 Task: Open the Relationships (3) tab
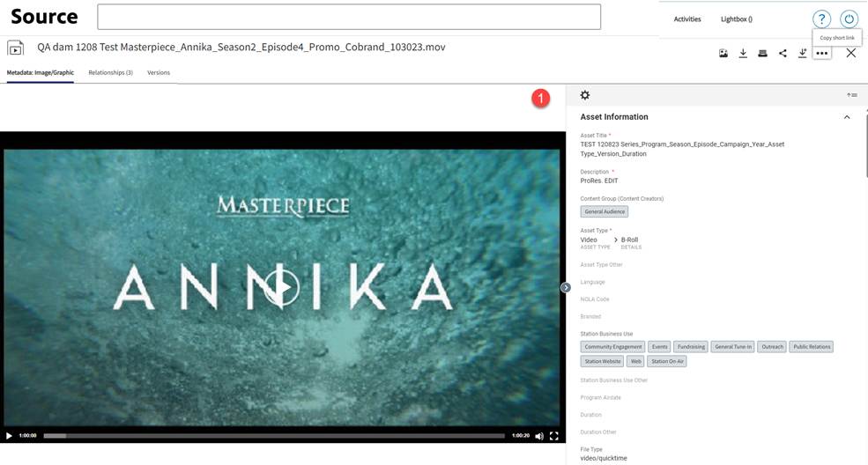tap(111, 72)
